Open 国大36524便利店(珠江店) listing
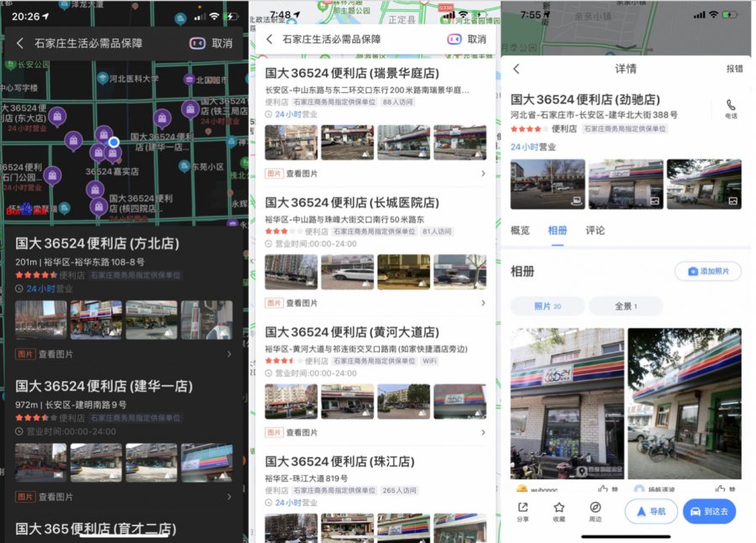 [340, 462]
